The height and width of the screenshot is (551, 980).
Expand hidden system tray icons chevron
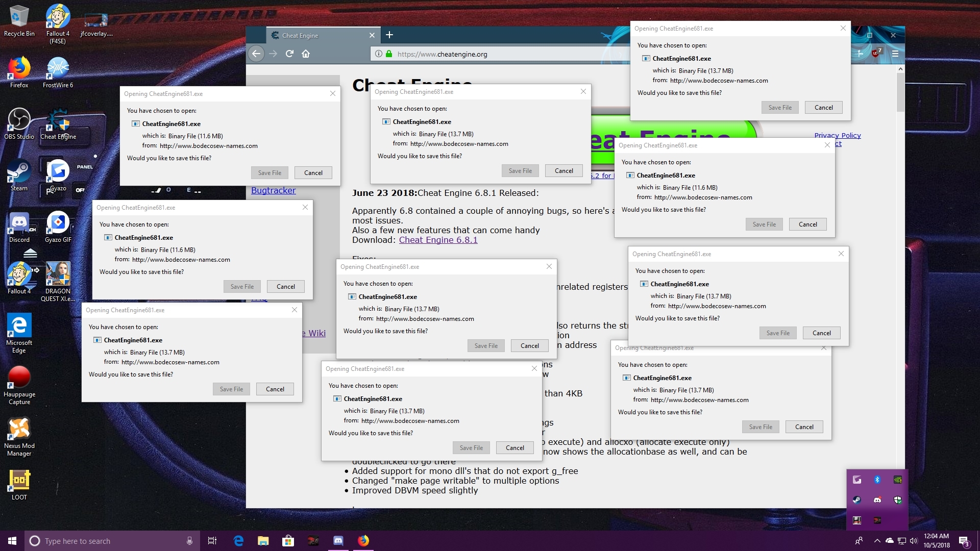[x=877, y=541]
